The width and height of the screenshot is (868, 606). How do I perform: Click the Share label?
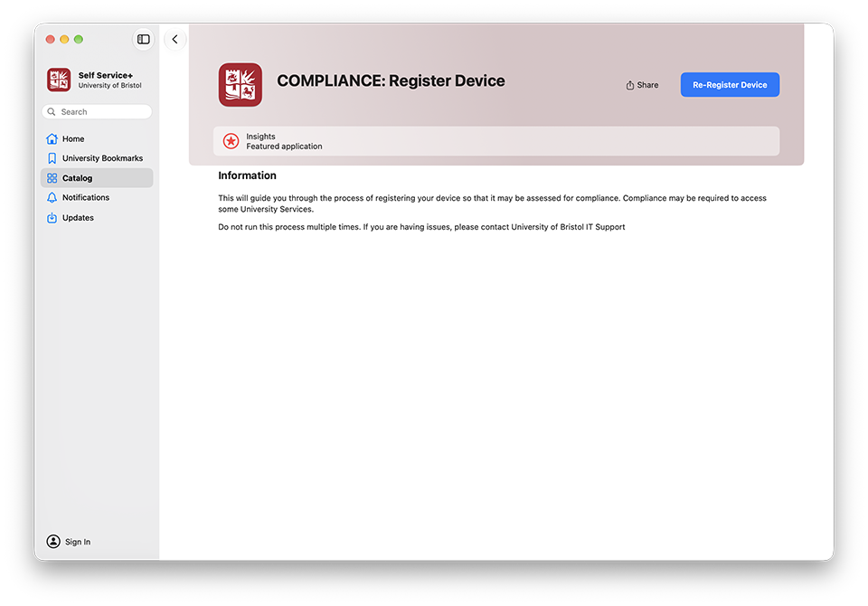tap(647, 85)
